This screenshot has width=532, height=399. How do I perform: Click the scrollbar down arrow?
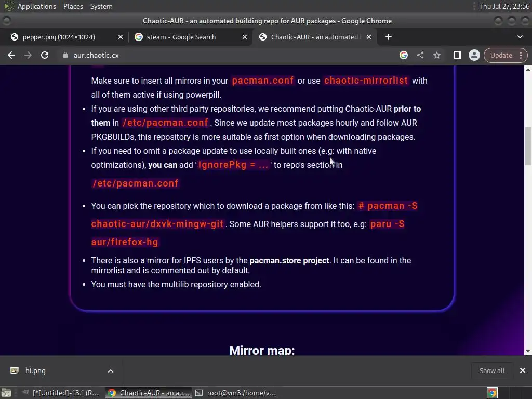[528, 352]
